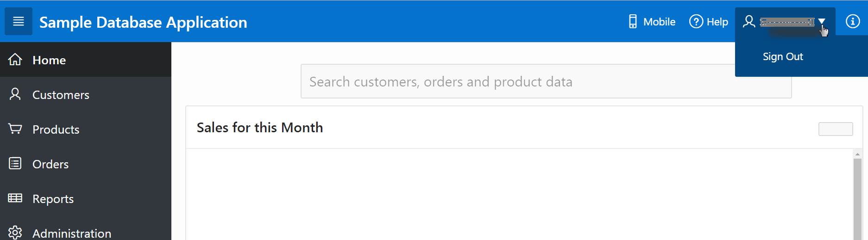Viewport: 868px width, 240px height.
Task: Click the blank button in Sales region
Action: (x=835, y=129)
